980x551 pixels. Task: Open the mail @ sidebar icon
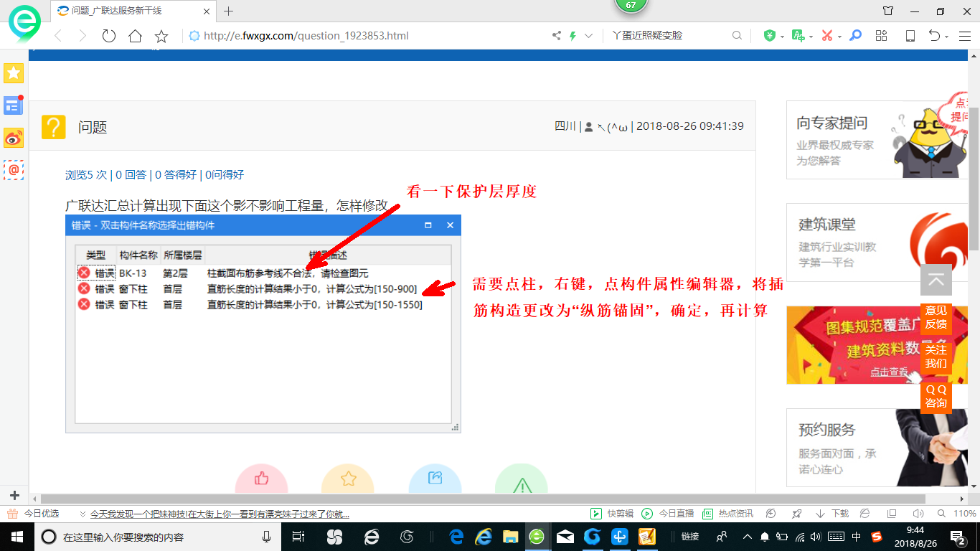(14, 170)
